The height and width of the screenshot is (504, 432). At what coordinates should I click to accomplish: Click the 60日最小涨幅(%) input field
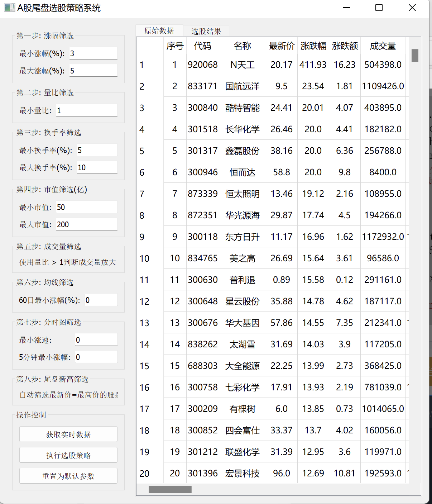click(101, 300)
